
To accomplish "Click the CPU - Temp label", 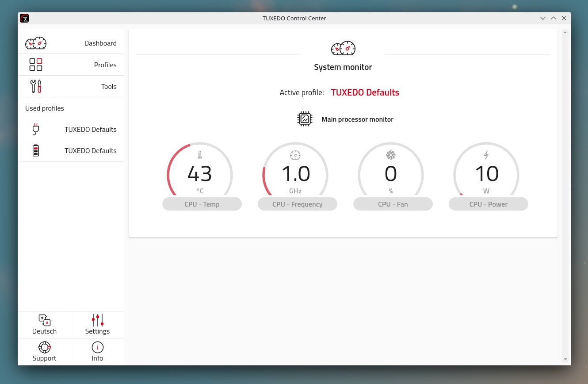I will tap(202, 204).
